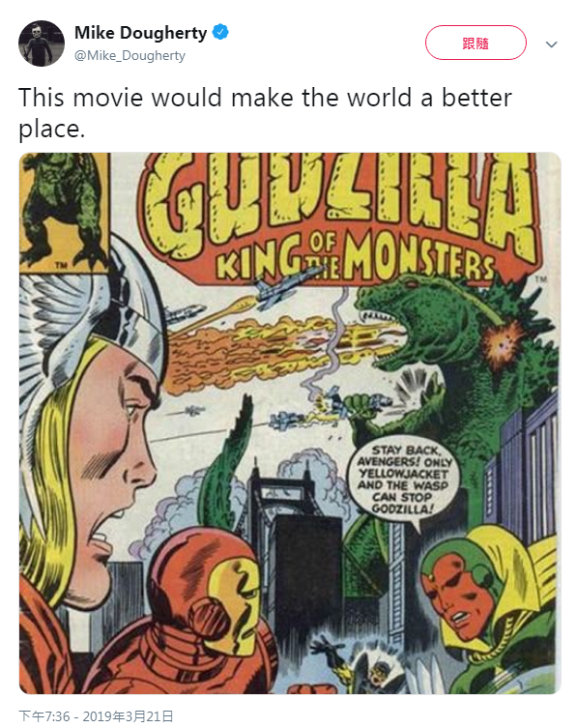Click the small Godzilla corner box emblem
Image resolution: width=577 pixels, height=728 pixels.
(x=64, y=212)
